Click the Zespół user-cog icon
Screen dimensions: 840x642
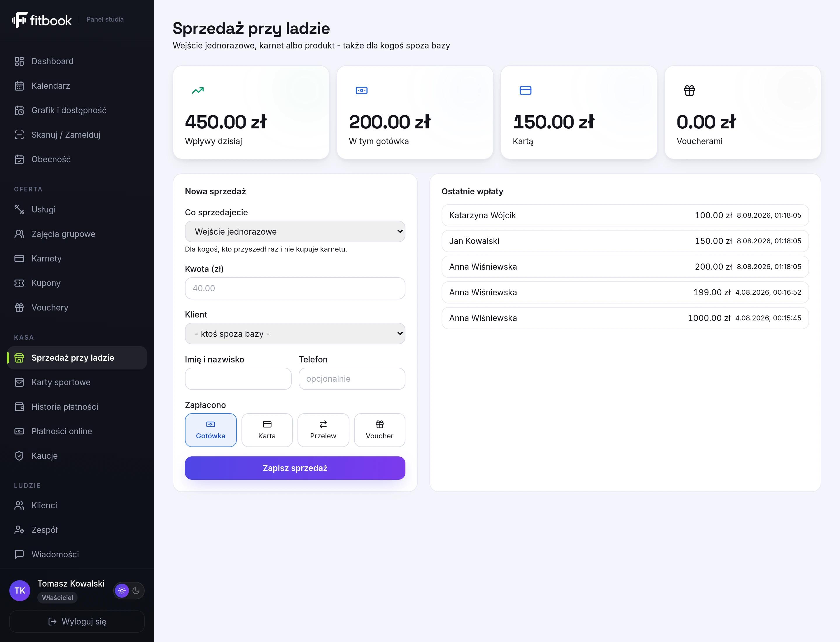[x=19, y=530]
